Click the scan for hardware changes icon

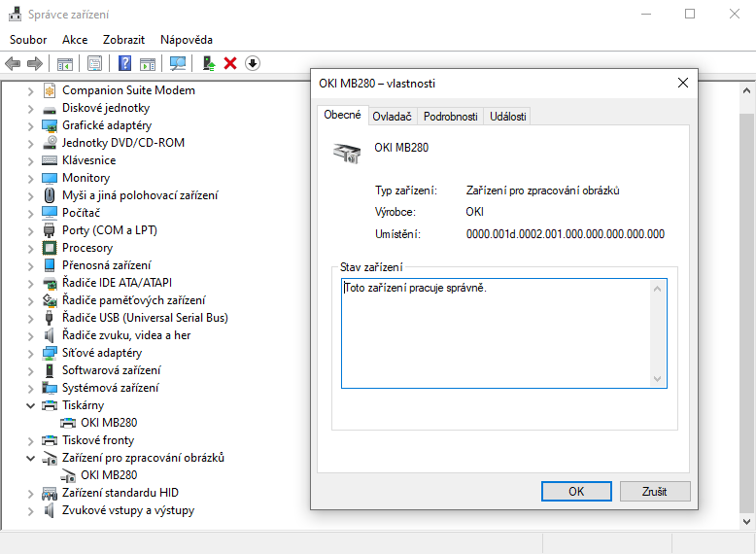click(x=178, y=63)
